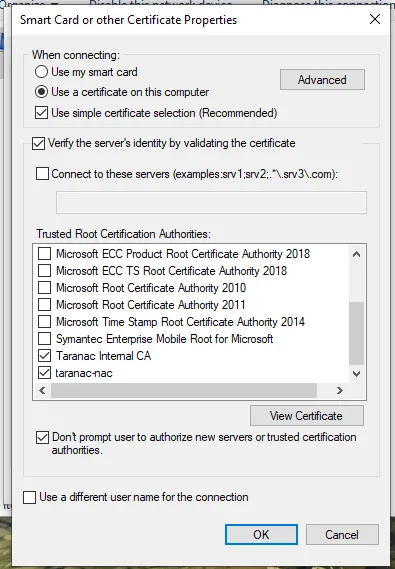Uncheck the 'Taranac Internal CA' checkbox
Image resolution: width=395 pixels, height=569 pixels.
pyautogui.click(x=44, y=356)
